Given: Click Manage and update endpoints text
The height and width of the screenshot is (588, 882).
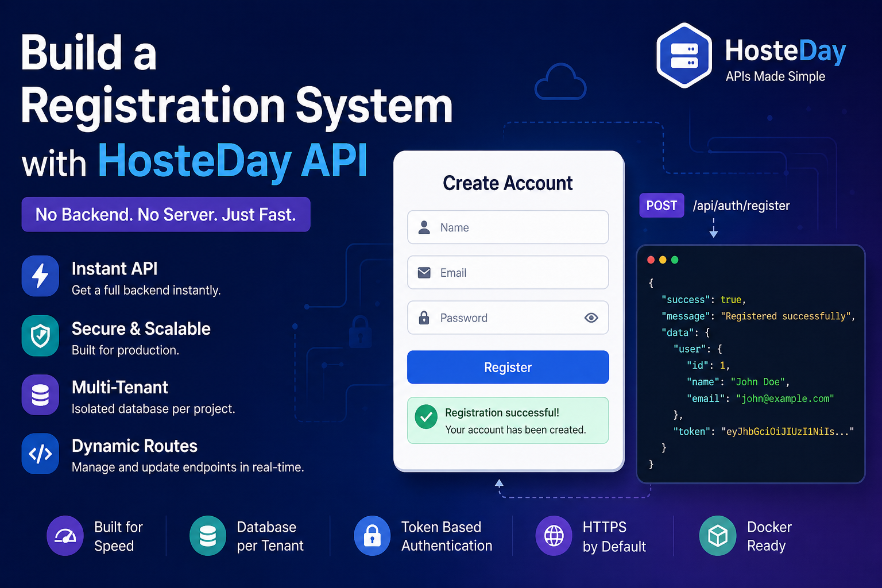Looking at the screenshot, I should (x=188, y=467).
